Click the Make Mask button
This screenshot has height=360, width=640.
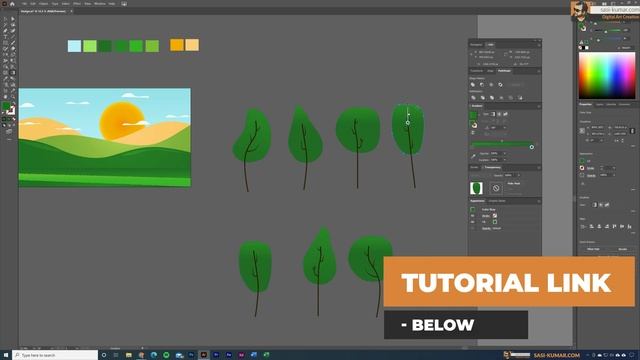514,184
